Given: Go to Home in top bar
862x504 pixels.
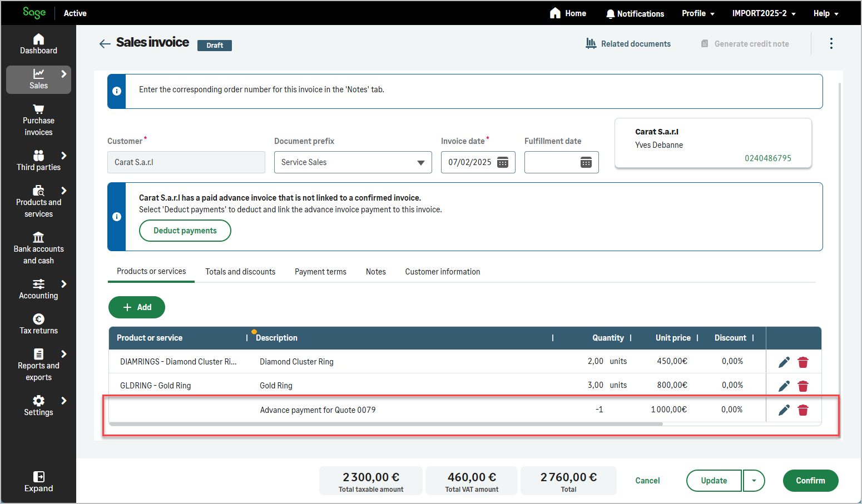Looking at the screenshot, I should pyautogui.click(x=568, y=13).
